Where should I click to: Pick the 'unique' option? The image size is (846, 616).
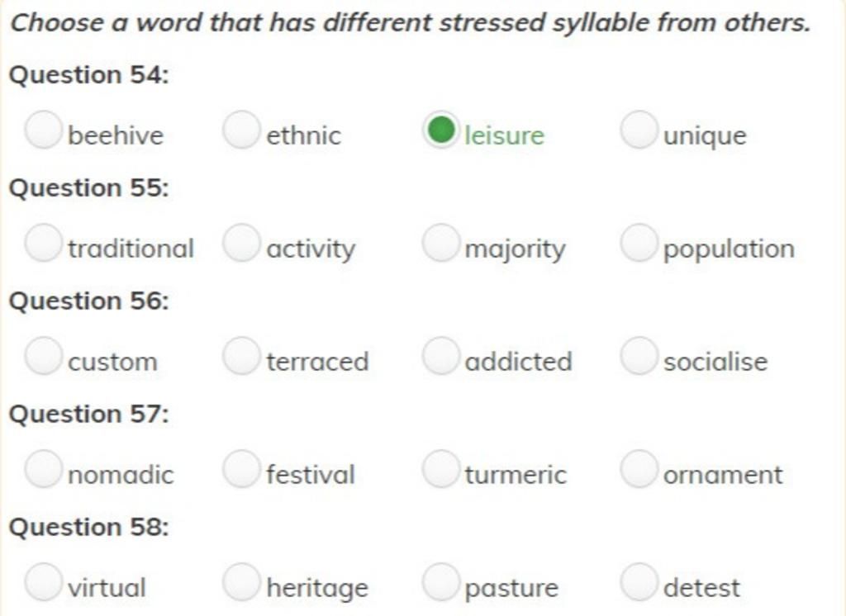pyautogui.click(x=639, y=130)
